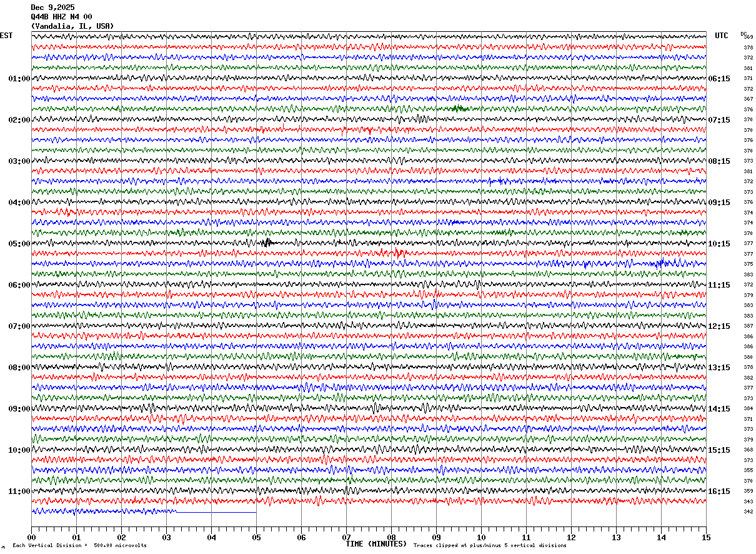This screenshot has width=756, height=554.
Task: Click the location label "(Vandalia, IL, USA)"
Action: tap(72, 26)
